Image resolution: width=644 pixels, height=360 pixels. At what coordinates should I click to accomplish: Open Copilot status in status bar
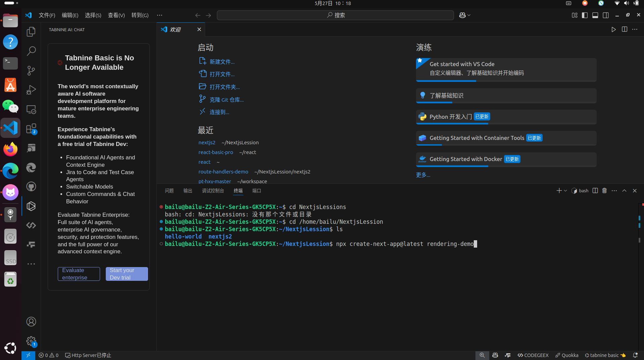pyautogui.click(x=495, y=355)
